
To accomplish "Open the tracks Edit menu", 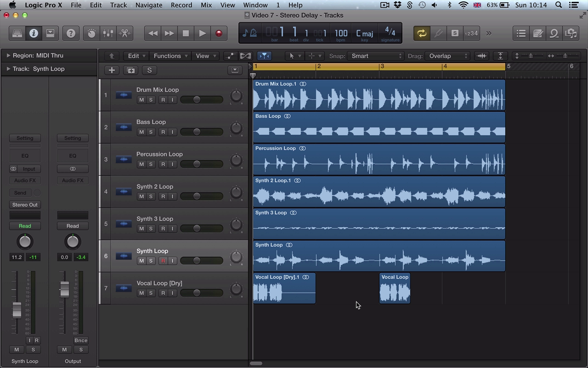I will pyautogui.click(x=136, y=56).
